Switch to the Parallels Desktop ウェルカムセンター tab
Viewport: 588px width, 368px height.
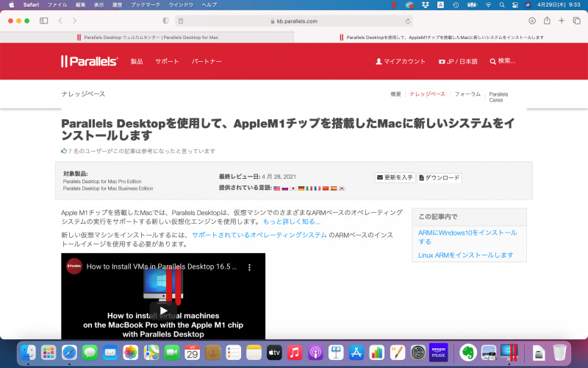(147, 38)
